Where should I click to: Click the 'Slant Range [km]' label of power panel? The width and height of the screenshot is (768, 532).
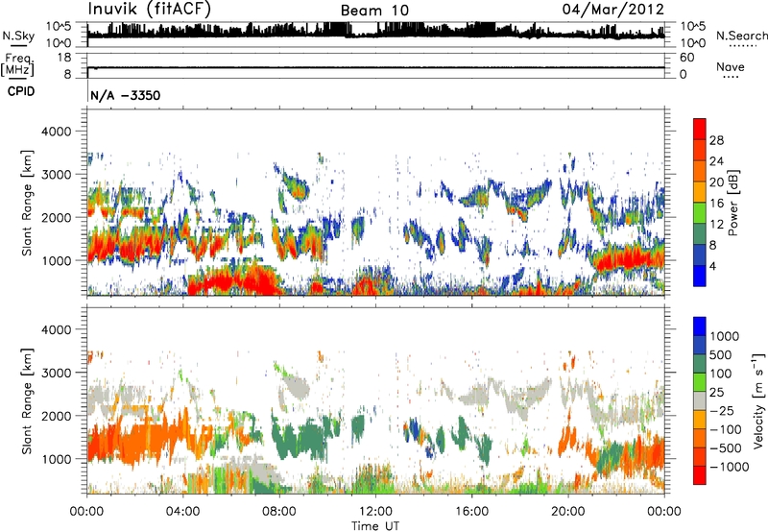pos(28,203)
